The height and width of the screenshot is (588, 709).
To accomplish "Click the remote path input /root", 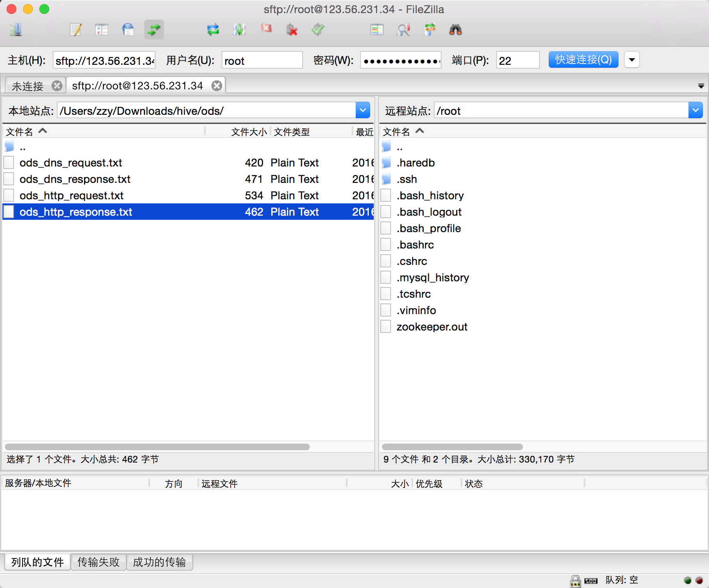I will [x=561, y=110].
